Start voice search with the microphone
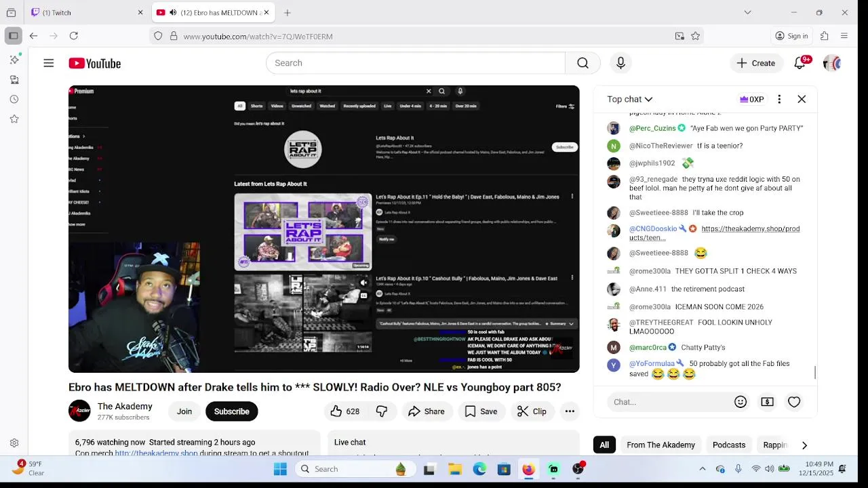This screenshot has height=488, width=868. point(620,63)
